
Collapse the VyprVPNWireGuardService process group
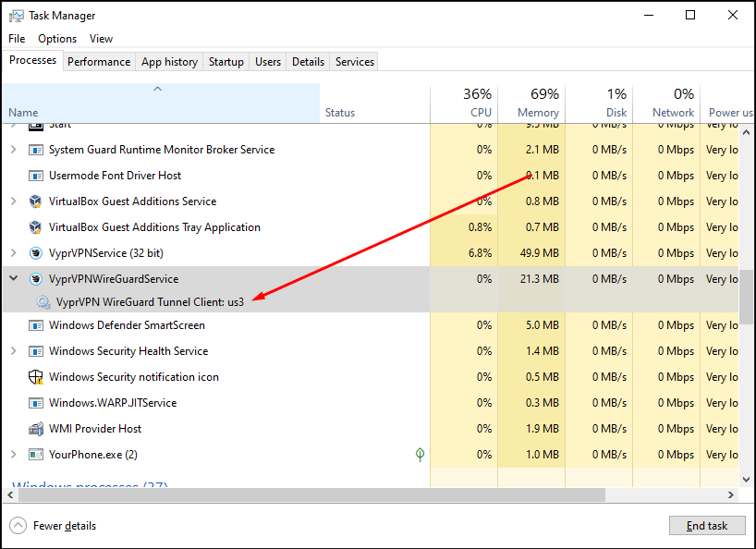[x=13, y=278]
